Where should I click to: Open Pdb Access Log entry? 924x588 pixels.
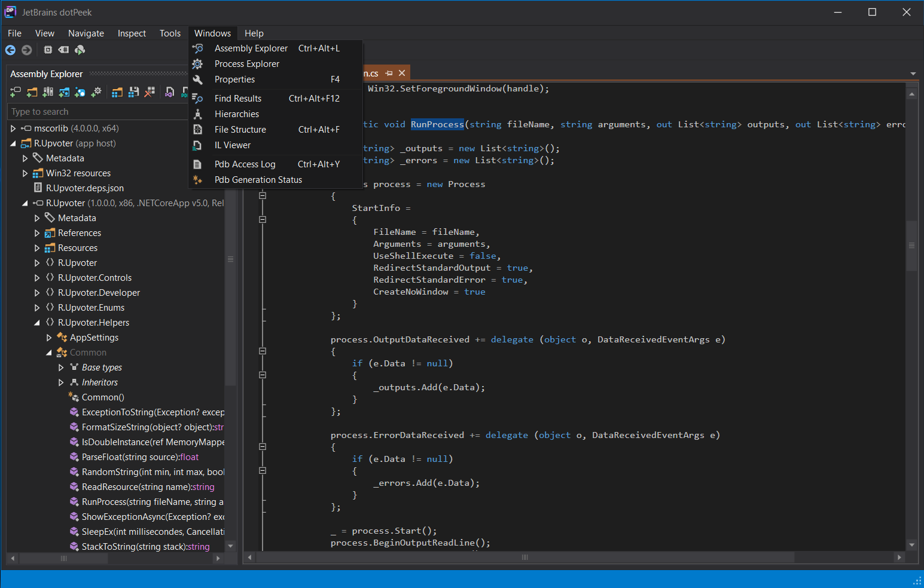tap(275, 164)
